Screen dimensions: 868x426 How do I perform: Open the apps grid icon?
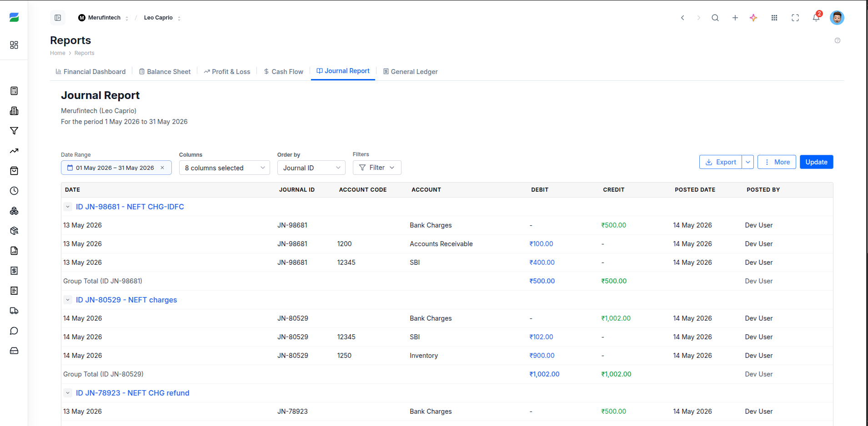pyautogui.click(x=774, y=18)
